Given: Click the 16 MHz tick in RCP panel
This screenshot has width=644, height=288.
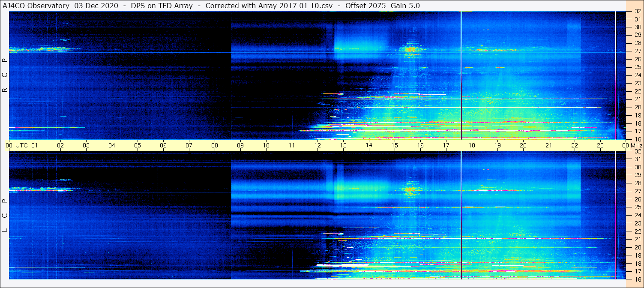Looking at the screenshot, I should coord(637,139).
